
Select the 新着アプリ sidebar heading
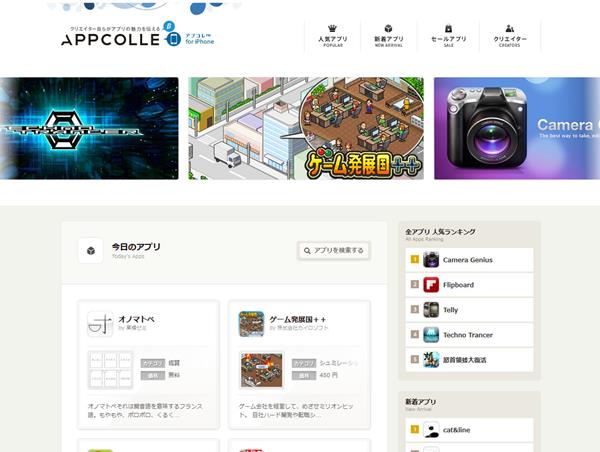(x=421, y=401)
